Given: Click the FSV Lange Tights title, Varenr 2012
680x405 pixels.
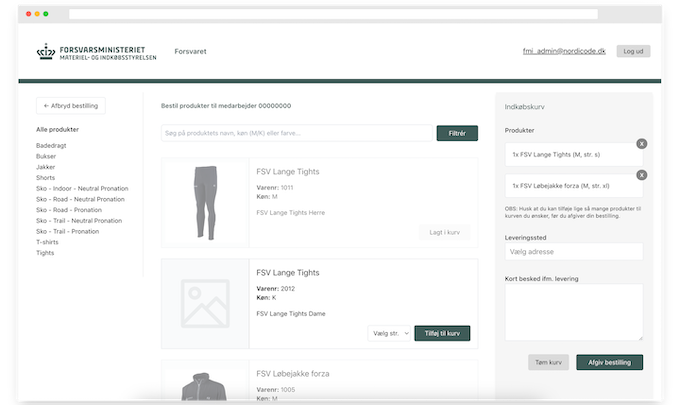Looking at the screenshot, I should click(x=288, y=273).
